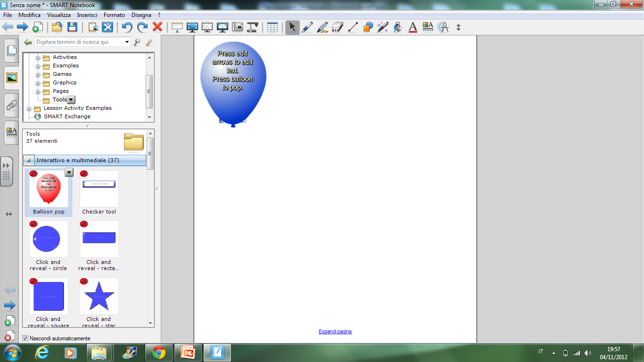
Task: Open the Modifica menu
Action: (x=30, y=15)
